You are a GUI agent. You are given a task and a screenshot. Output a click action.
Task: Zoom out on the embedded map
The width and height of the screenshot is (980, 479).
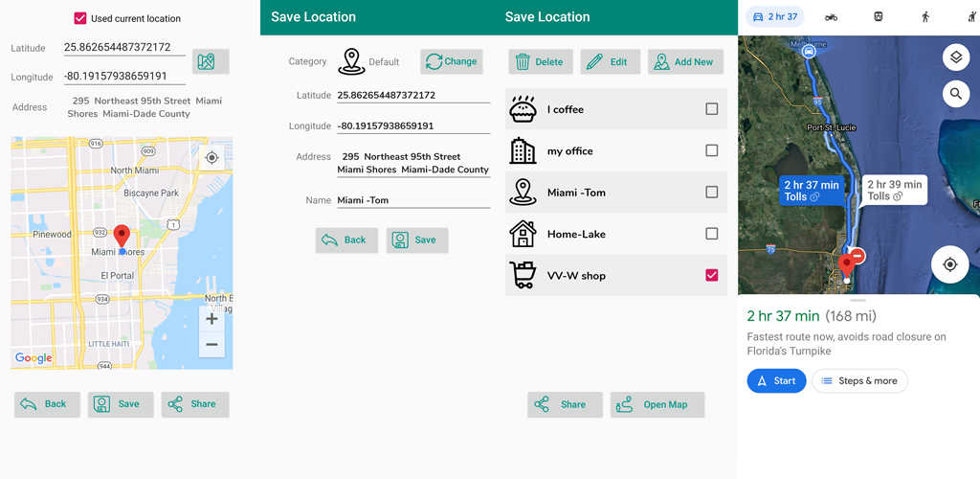tap(212, 345)
